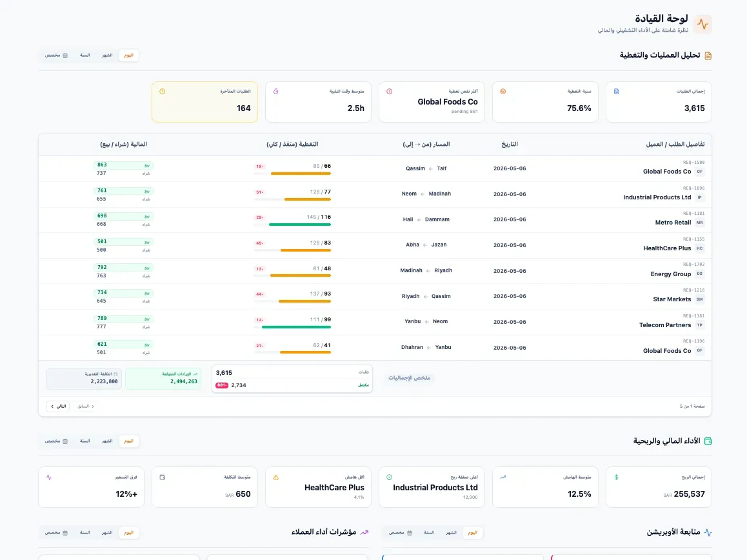The height and width of the screenshot is (560, 747).
Task: Click the dollar icon on total profit card
Action: point(616,477)
